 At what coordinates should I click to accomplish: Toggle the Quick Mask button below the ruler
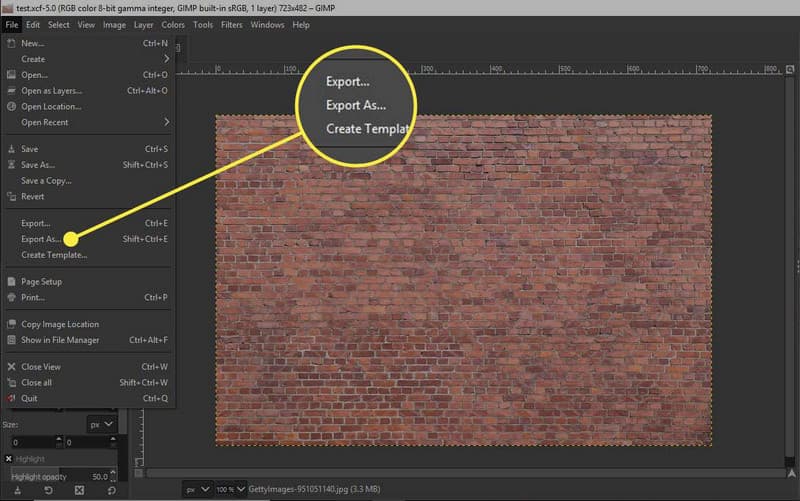(138, 473)
